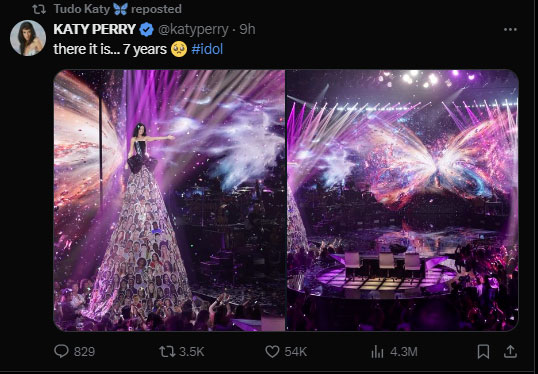Click the 54K likes count

(295, 352)
